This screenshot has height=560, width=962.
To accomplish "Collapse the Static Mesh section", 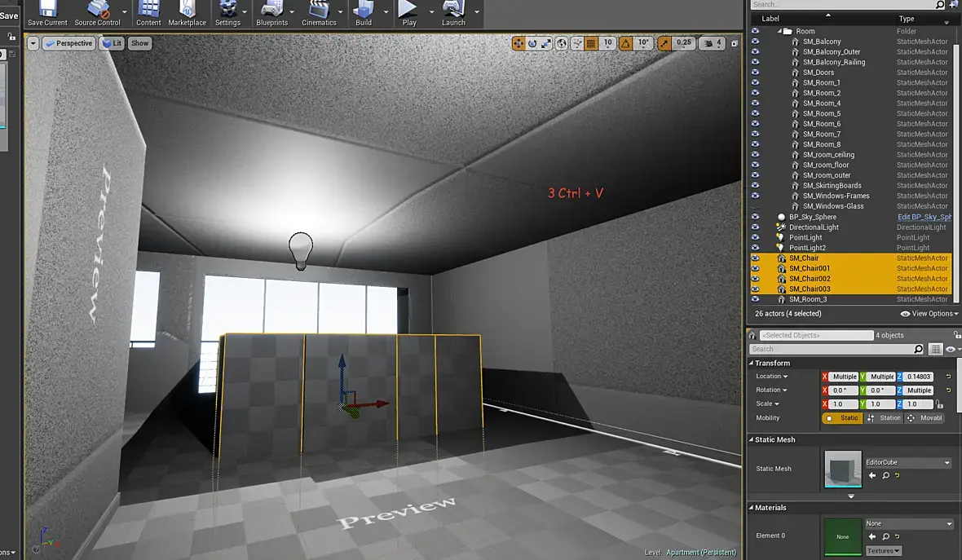I will [x=751, y=440].
